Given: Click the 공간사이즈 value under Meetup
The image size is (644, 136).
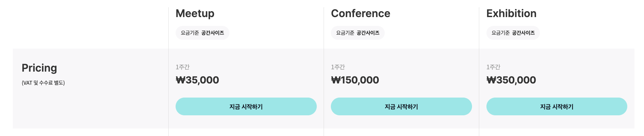Looking at the screenshot, I should point(213,33).
